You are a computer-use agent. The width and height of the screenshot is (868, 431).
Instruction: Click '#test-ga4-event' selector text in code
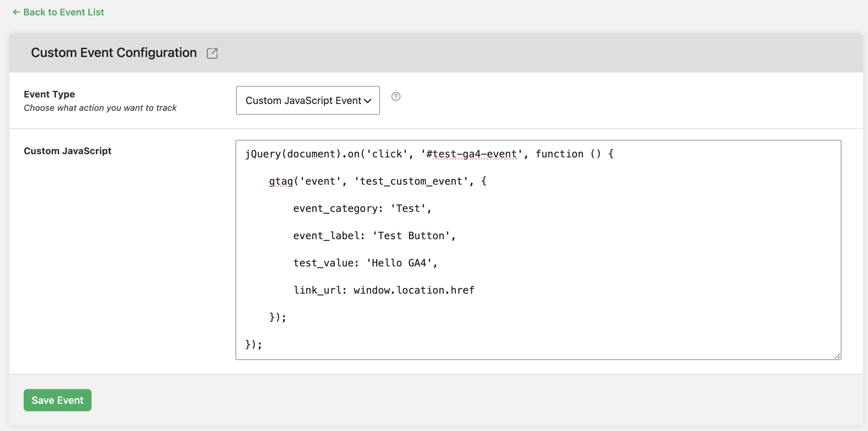tap(471, 154)
